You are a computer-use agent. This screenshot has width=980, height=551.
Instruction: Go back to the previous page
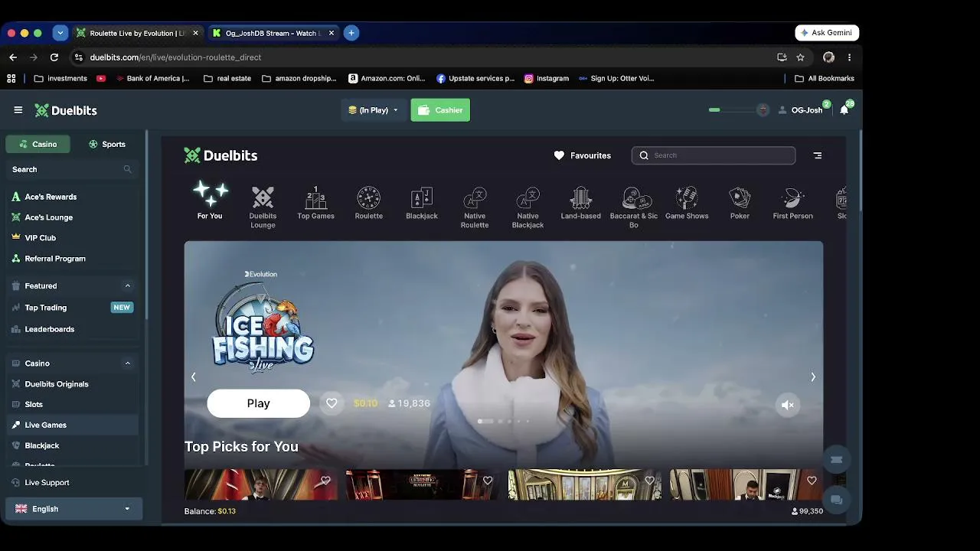click(x=13, y=57)
